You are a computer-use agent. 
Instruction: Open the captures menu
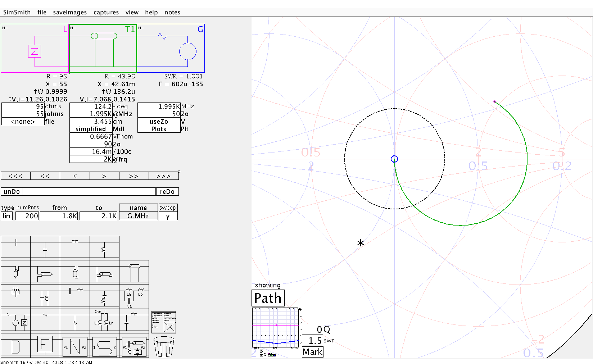[x=106, y=12]
